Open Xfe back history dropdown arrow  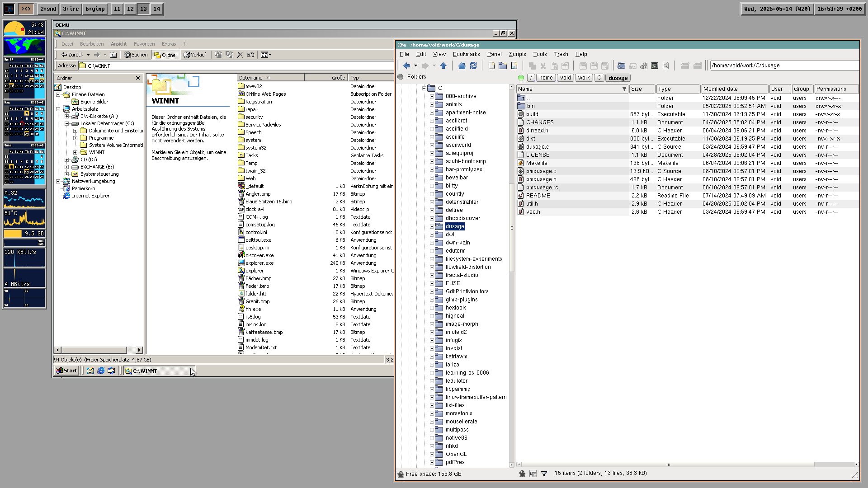(415, 66)
